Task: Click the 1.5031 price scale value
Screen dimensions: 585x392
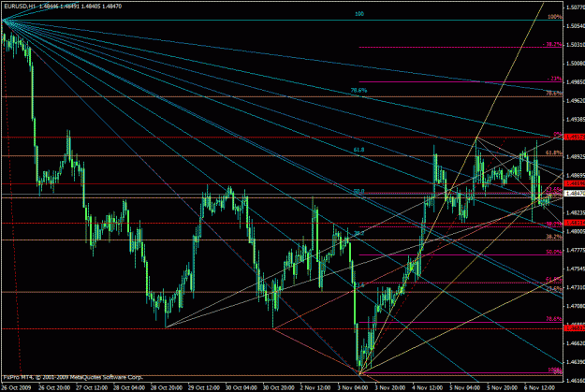Action: [576, 44]
